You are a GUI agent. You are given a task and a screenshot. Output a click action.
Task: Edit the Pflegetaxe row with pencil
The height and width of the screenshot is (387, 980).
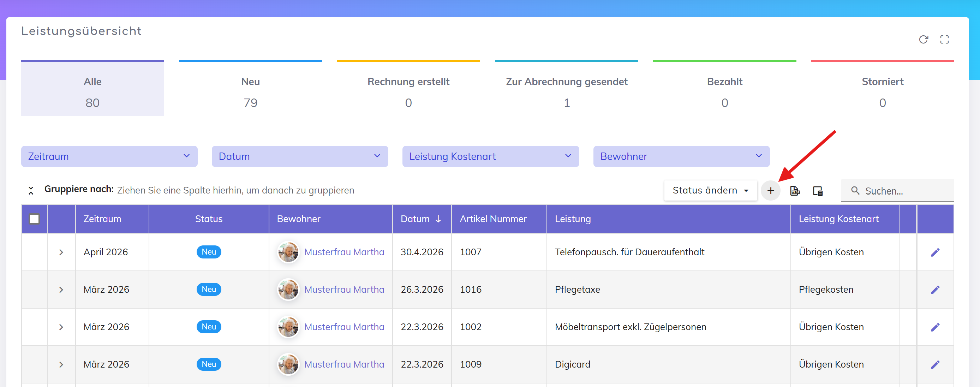[935, 290]
